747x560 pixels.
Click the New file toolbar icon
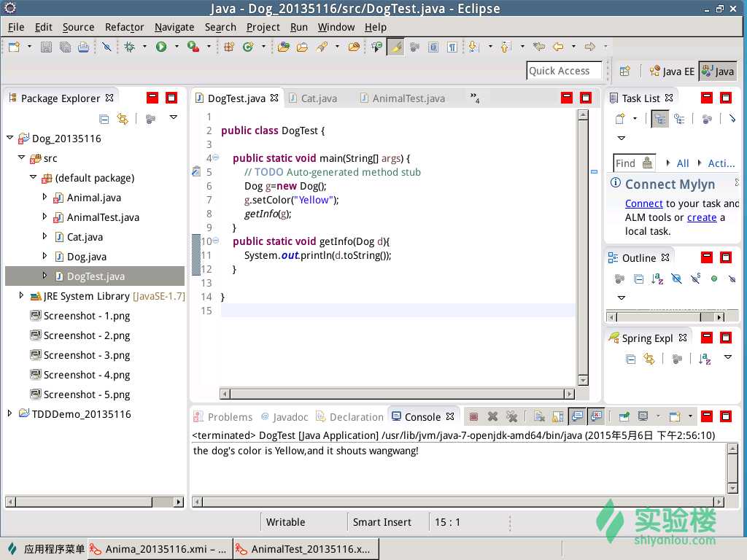[15, 47]
